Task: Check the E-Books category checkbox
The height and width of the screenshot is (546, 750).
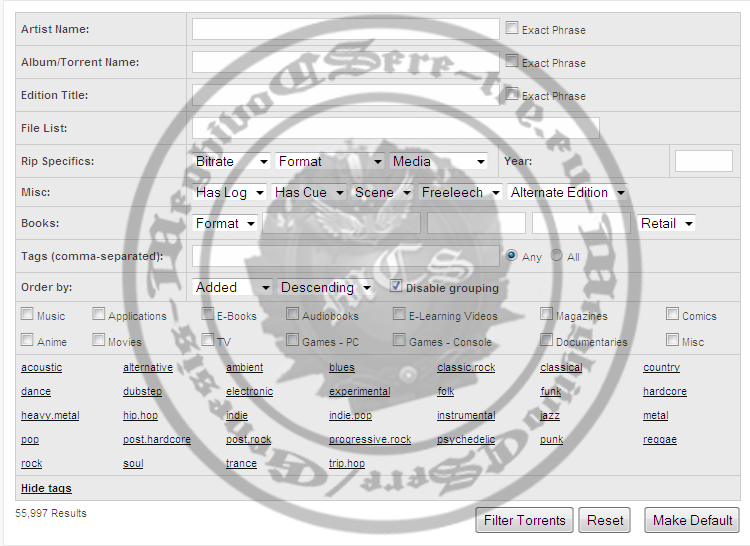Action: pyautogui.click(x=208, y=314)
